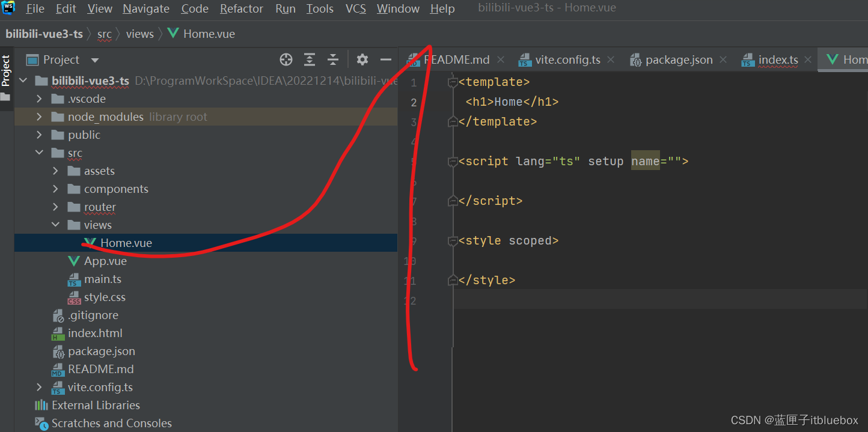
Task: Switch to the index.ts editor tab
Action: click(778, 59)
